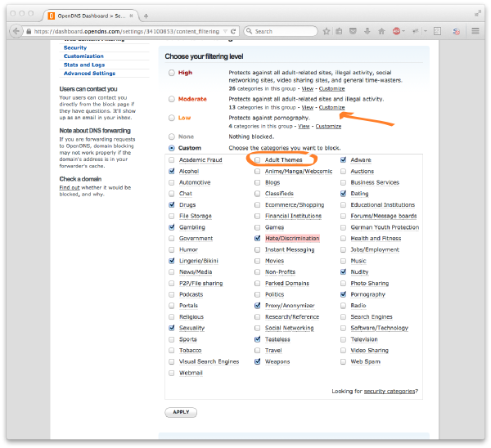Screen dimensions: 491x448
Task: Select the OpenDNS Dashboard tab
Action: 91,16
